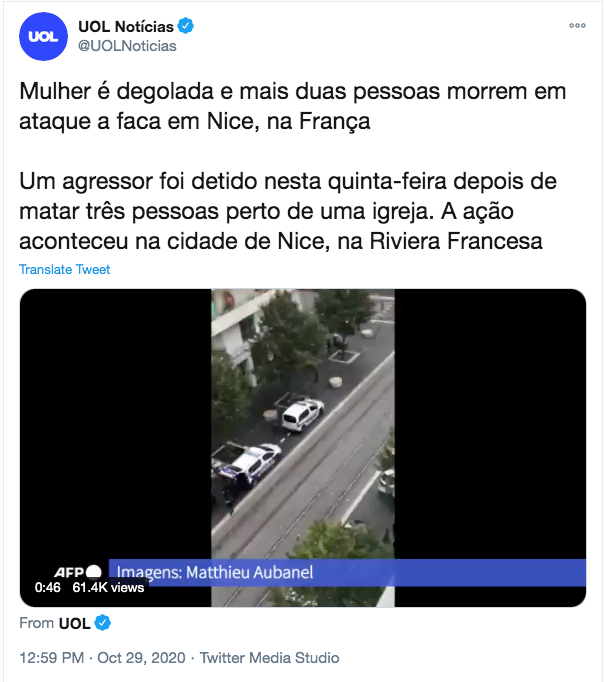This screenshot has height=682, width=604.
Task: Click the Imagens: Matthieu Aubanel caption banner
Action: click(x=347, y=572)
